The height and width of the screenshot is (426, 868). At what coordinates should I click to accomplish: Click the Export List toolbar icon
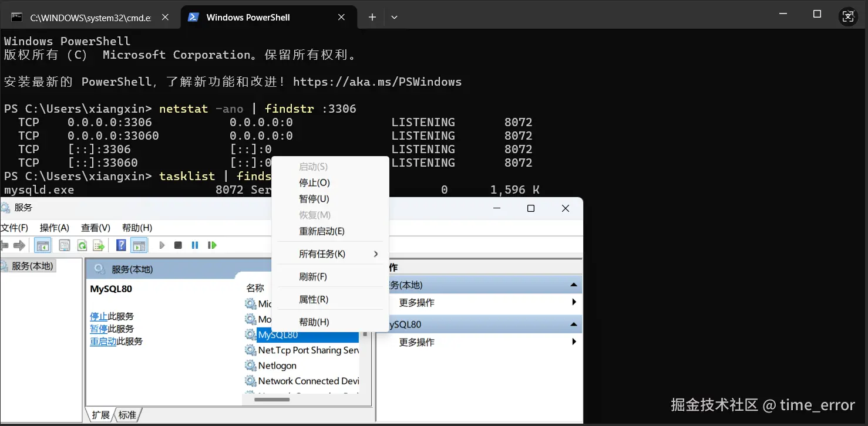tap(99, 245)
